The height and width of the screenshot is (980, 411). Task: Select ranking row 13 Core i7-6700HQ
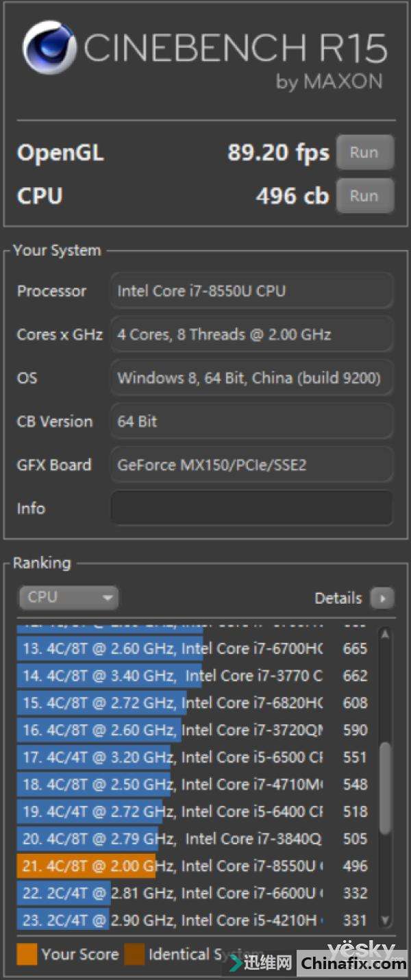196,648
